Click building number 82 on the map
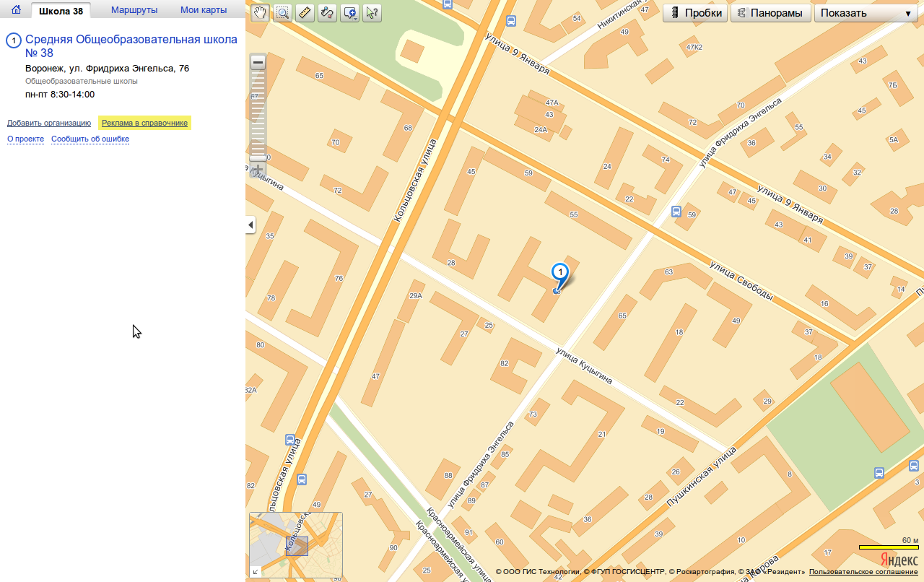Screen dimensions: 924x582 coord(504,363)
